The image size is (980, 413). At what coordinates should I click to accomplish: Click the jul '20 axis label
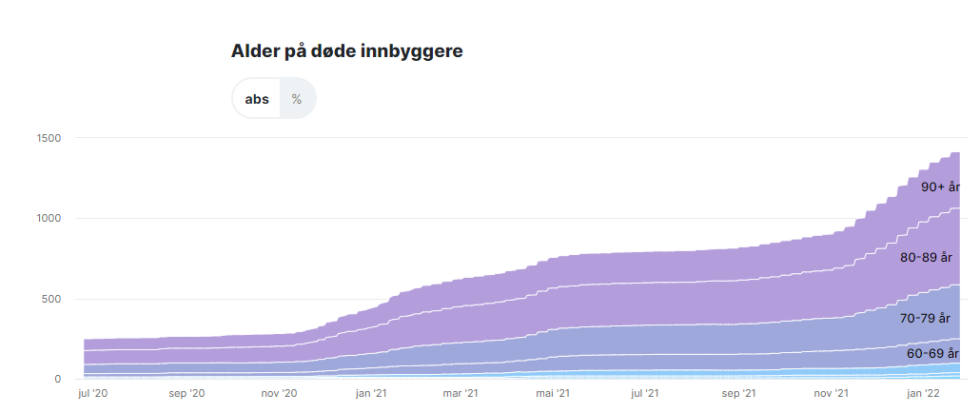(92, 393)
